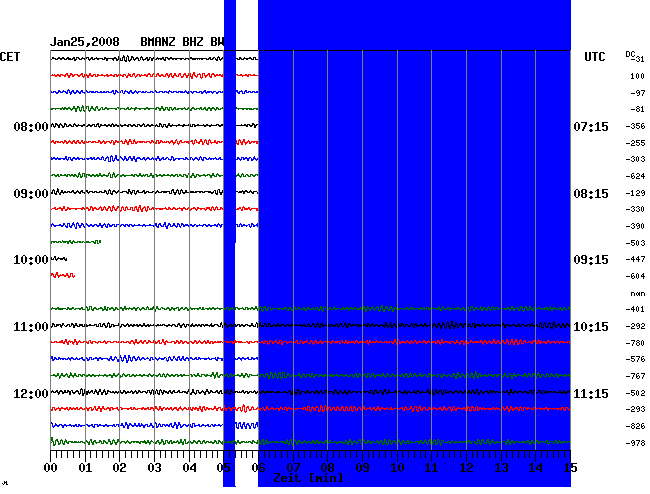Click the minute-axis tick label "12"

[x=466, y=468]
